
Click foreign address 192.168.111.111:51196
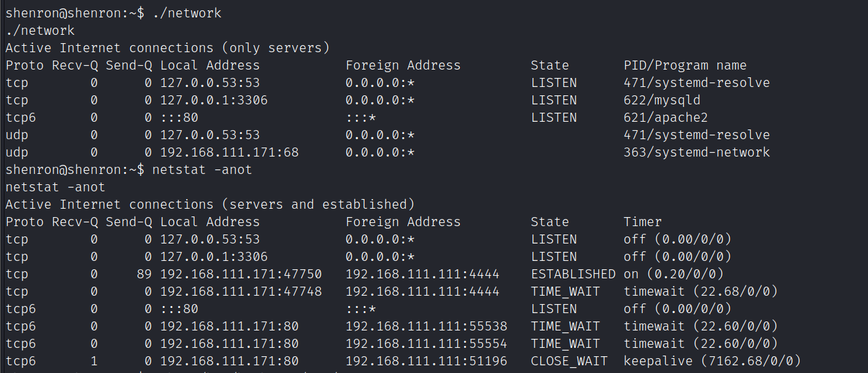click(426, 361)
